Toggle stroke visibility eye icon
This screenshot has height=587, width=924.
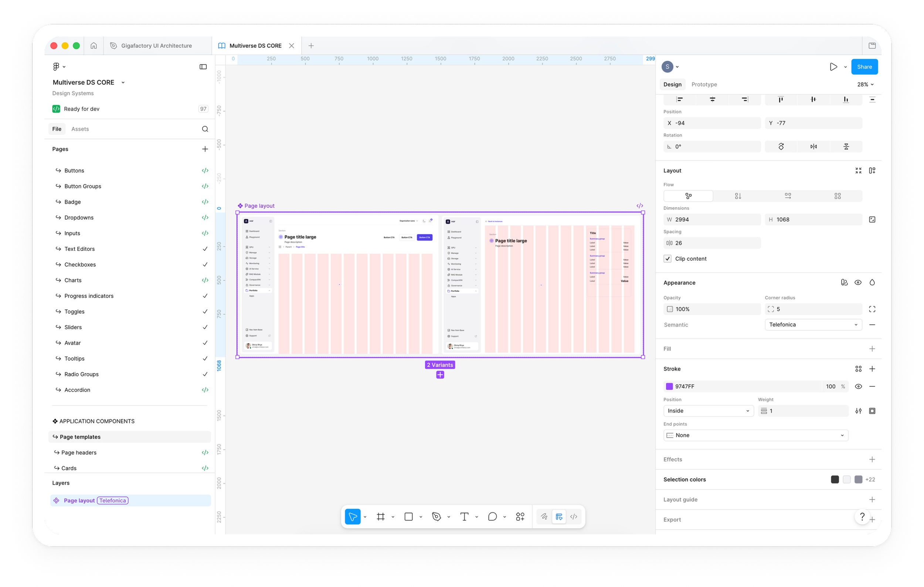858,386
